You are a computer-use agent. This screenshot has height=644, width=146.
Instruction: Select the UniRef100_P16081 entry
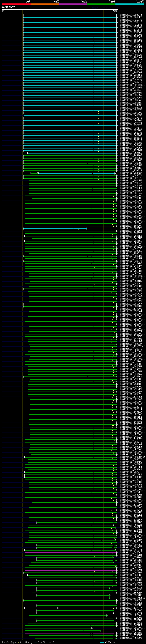click(131, 143)
